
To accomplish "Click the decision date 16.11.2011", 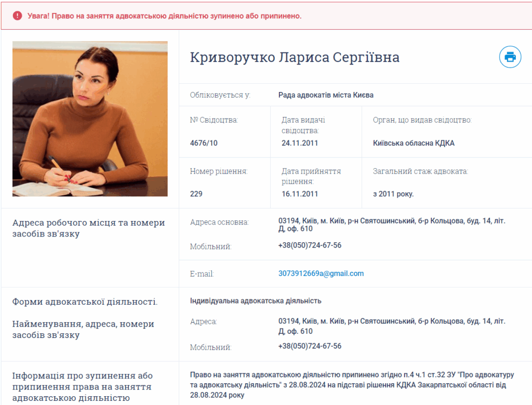I will pos(300,194).
